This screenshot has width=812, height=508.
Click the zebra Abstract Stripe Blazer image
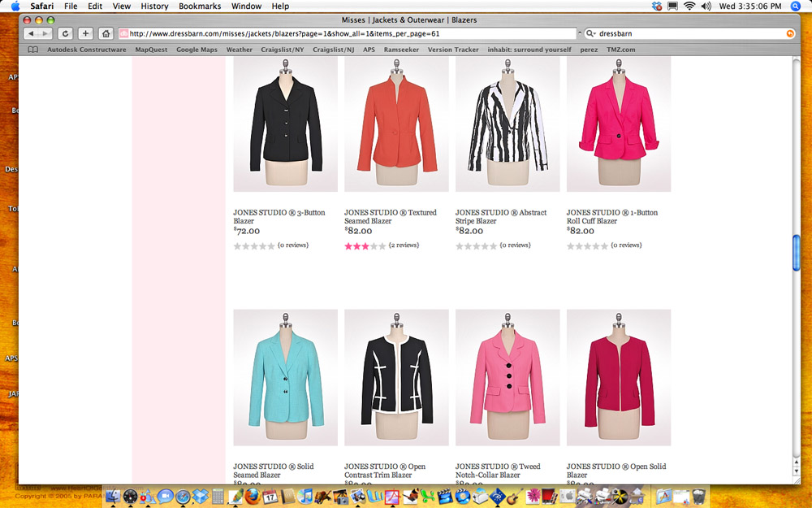[x=508, y=124]
